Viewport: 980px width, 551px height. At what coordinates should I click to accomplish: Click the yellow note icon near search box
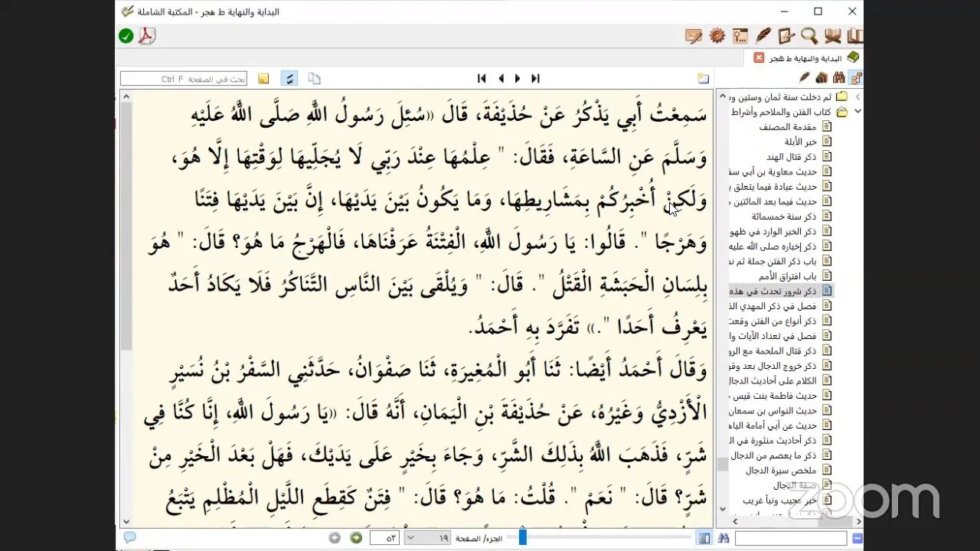(263, 78)
